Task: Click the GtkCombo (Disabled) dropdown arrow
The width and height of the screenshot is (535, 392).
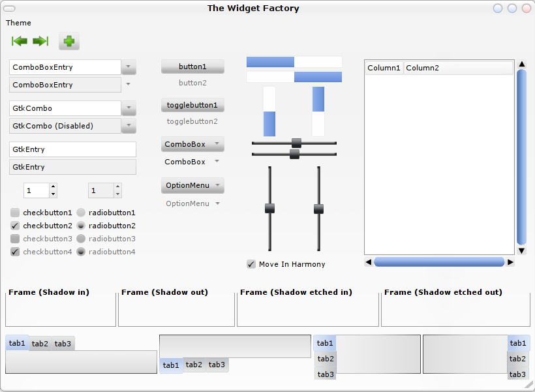Action: 129,125
